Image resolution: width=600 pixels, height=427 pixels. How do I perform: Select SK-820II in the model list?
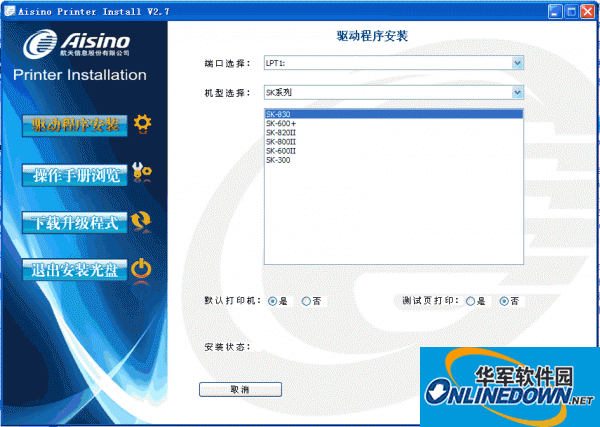[x=393, y=132]
